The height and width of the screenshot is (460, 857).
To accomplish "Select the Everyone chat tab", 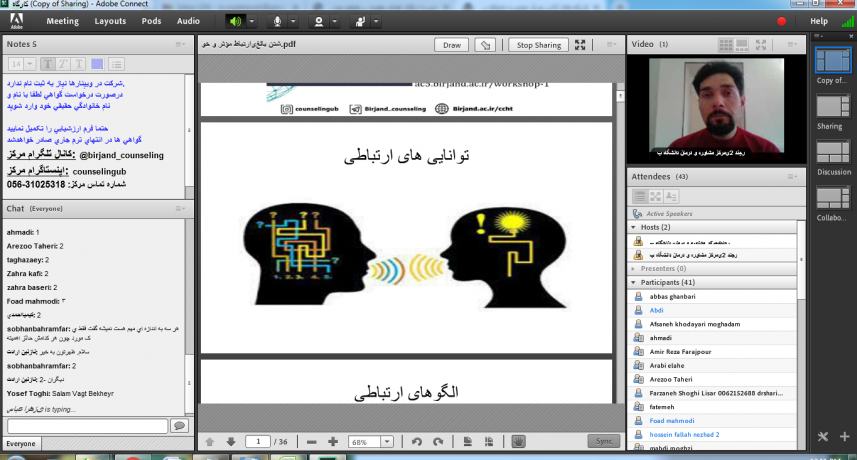I will click(21, 444).
